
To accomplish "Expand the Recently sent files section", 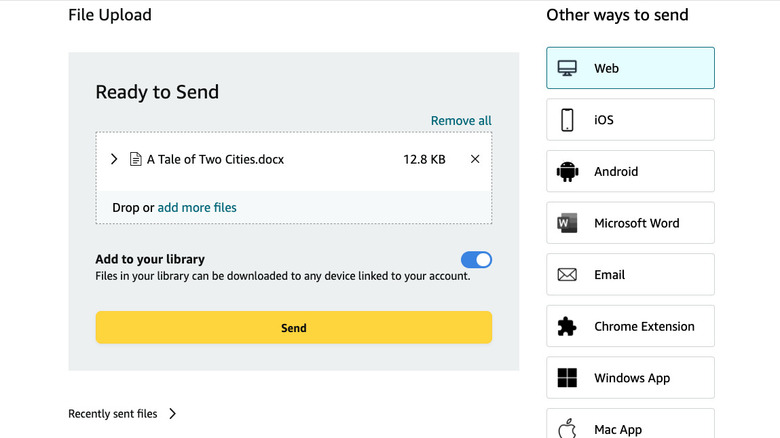I will click(173, 414).
